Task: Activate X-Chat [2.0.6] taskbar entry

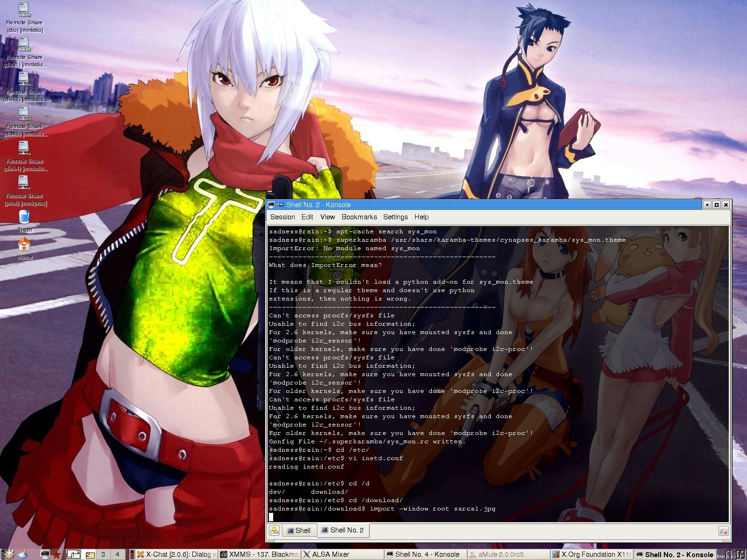Action: (x=176, y=554)
